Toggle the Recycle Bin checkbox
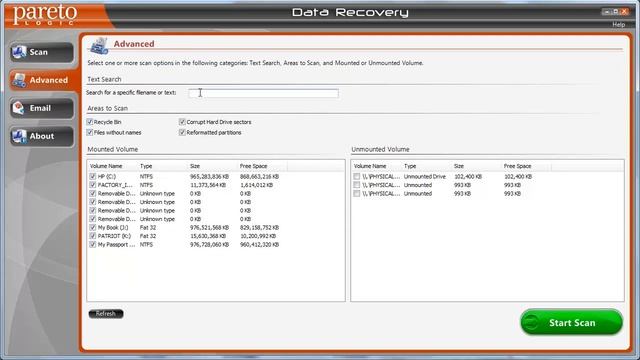The height and width of the screenshot is (360, 640). coord(90,122)
